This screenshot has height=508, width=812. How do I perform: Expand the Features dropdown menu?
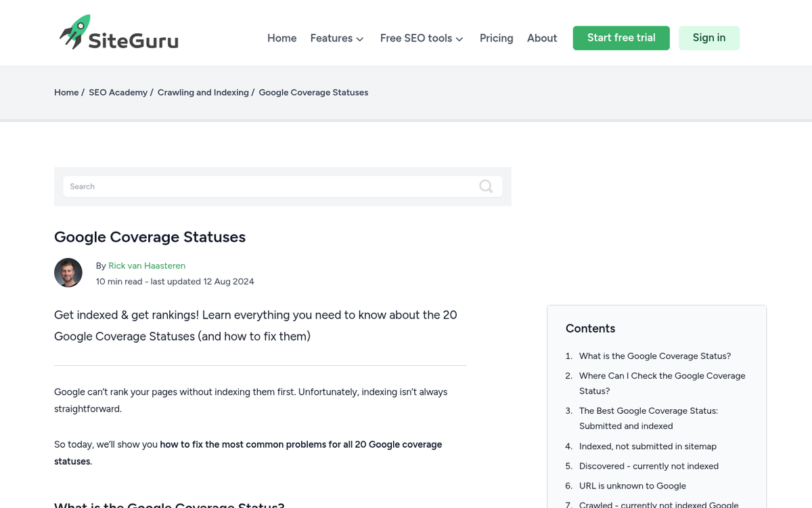pos(337,38)
